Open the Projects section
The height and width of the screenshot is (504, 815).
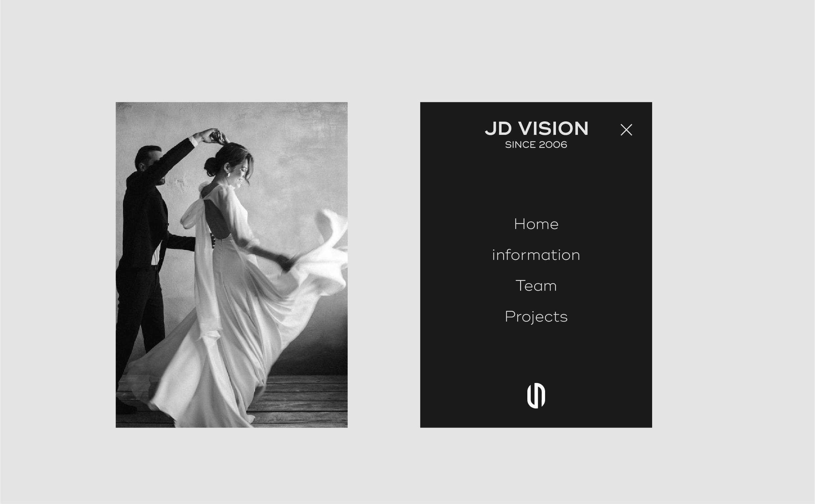click(536, 317)
